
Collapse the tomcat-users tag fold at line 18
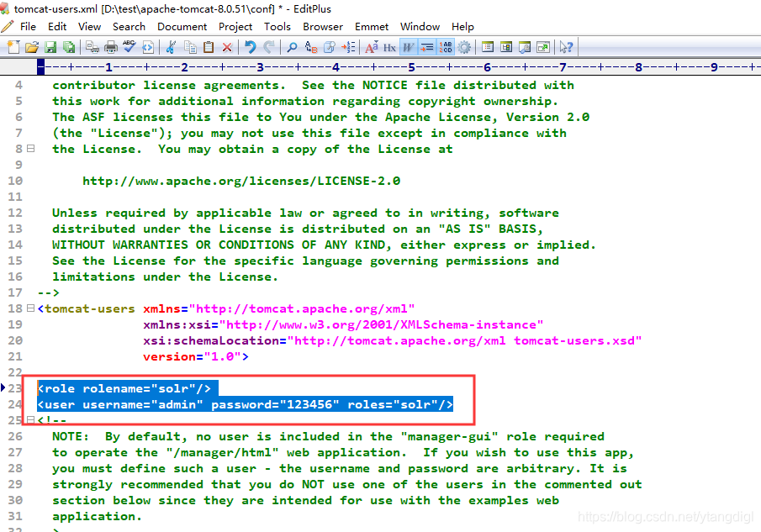tap(30, 308)
